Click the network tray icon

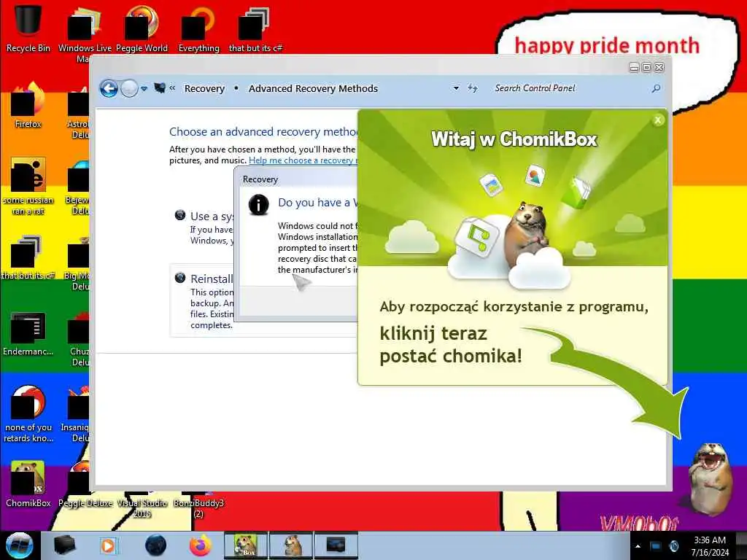656,546
